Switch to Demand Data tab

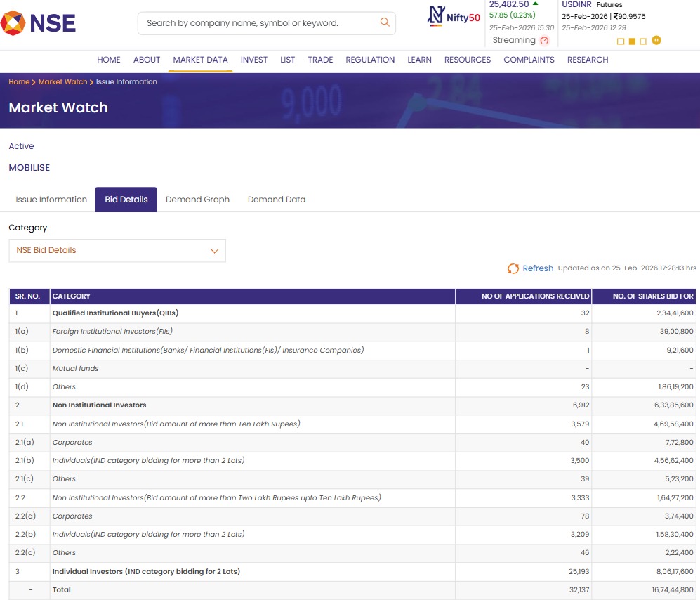277,200
